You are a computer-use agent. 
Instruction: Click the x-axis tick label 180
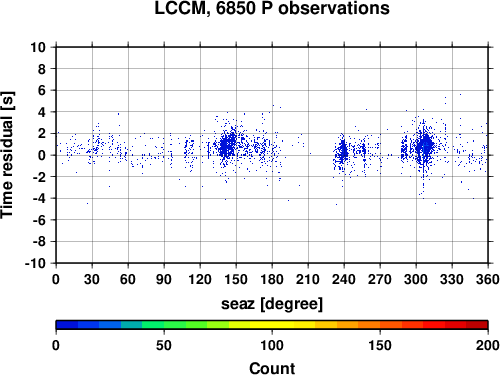point(272,279)
